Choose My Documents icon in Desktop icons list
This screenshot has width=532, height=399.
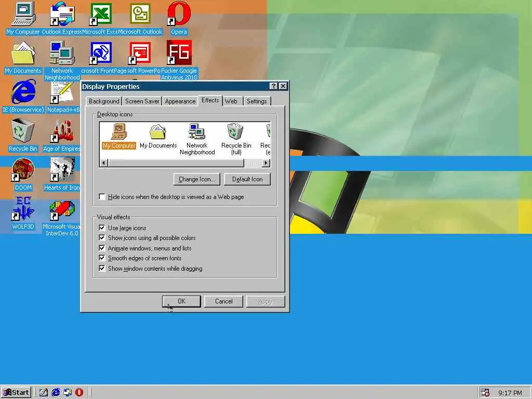(158, 137)
